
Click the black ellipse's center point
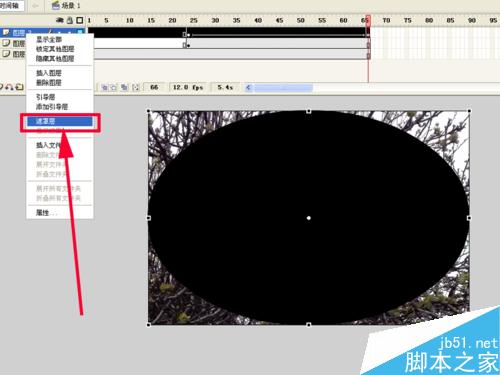pos(309,218)
